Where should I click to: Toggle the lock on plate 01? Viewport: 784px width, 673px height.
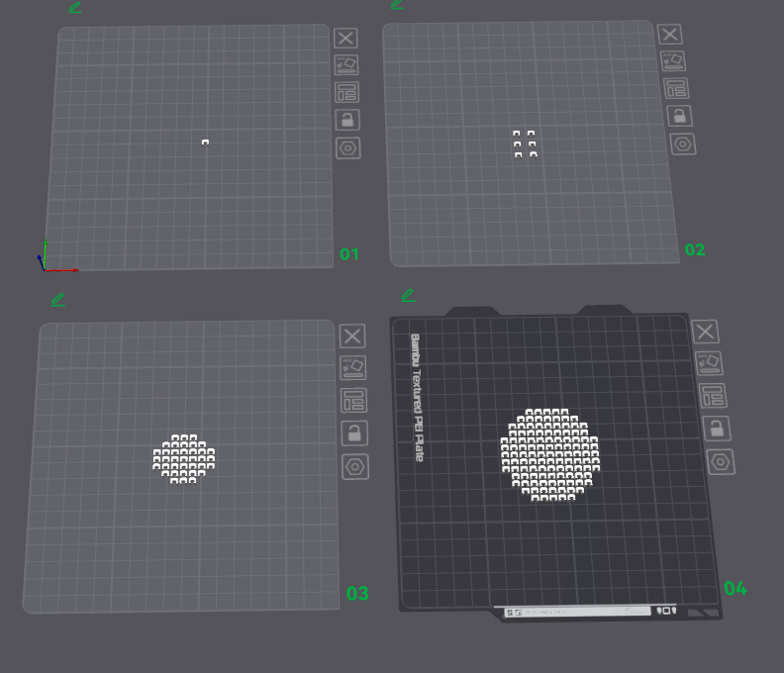pos(347,120)
